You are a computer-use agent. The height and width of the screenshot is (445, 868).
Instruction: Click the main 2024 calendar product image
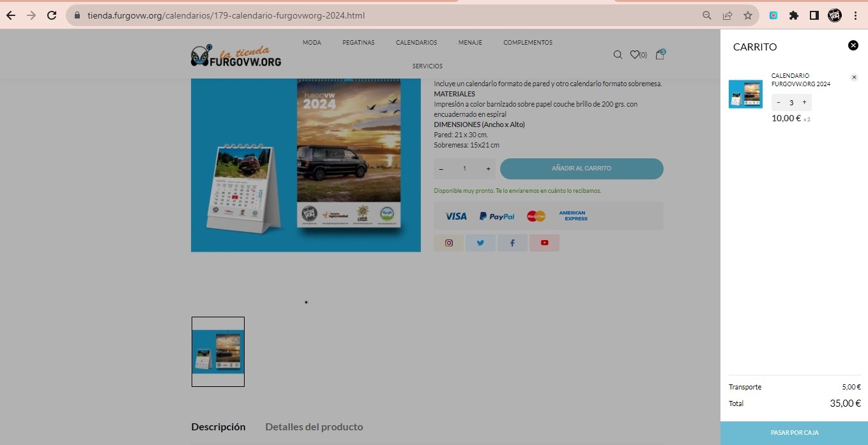(x=306, y=165)
